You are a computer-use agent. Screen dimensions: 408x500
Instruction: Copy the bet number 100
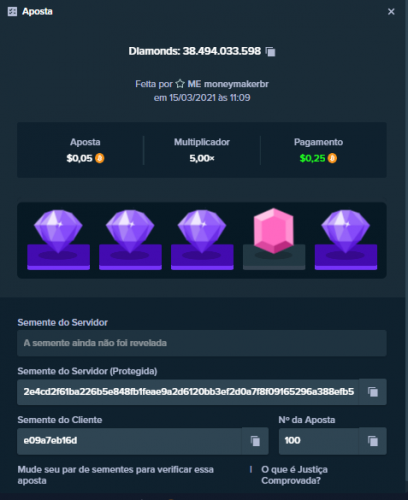[373, 441]
